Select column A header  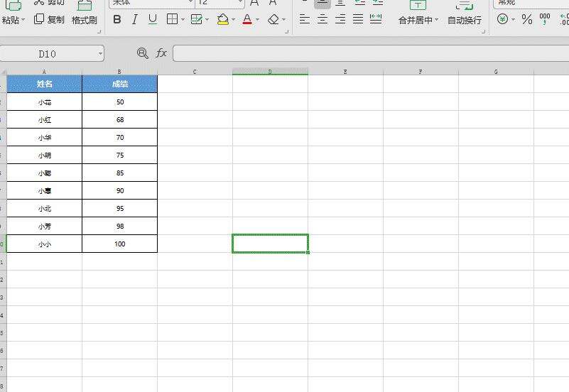[44, 72]
